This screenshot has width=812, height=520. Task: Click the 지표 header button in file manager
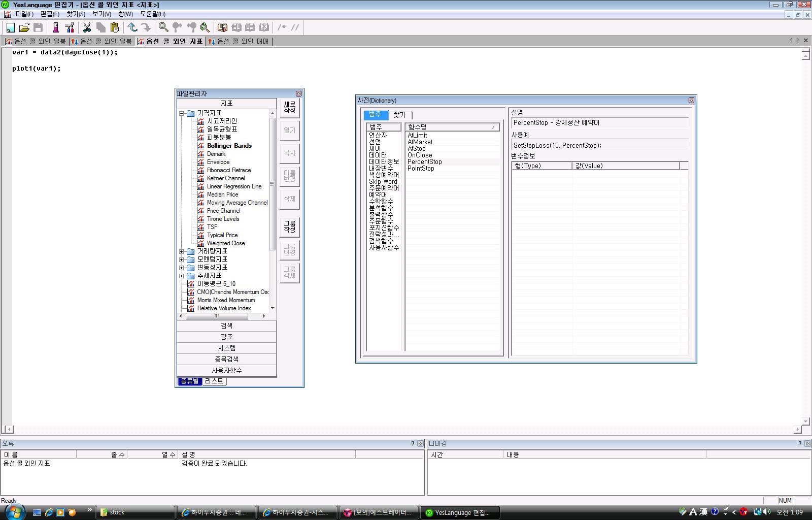click(226, 103)
